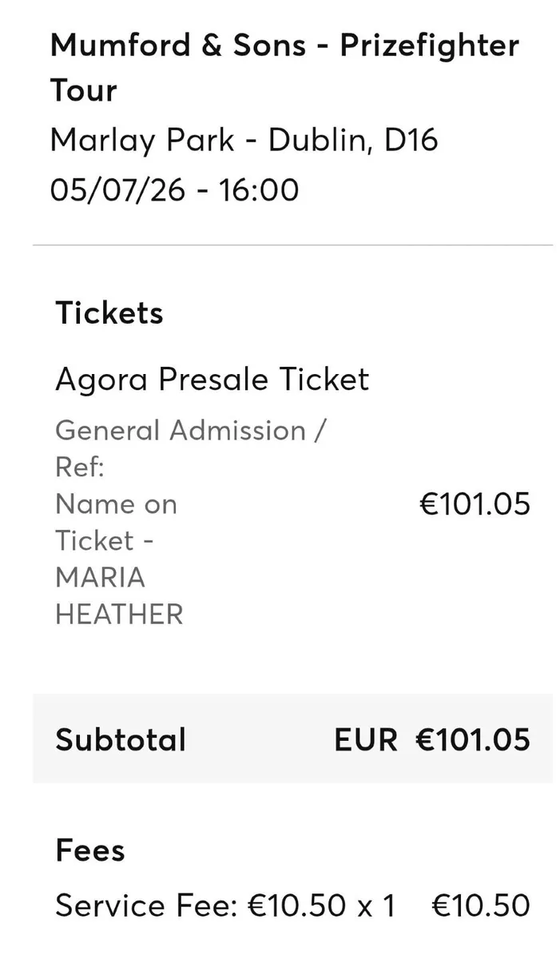Click the Service Fee: €10.50 x 1 text
Screen dimensions: 560x959
point(225,905)
